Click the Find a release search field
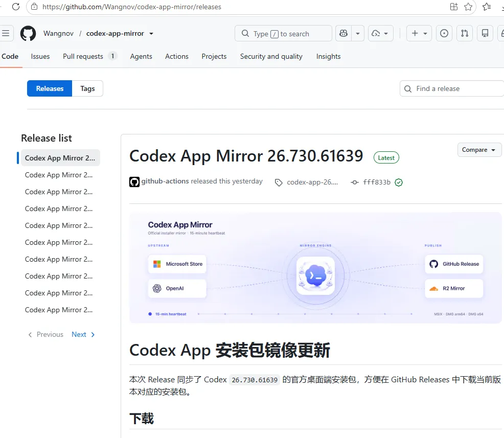This screenshot has width=504, height=438. click(452, 88)
